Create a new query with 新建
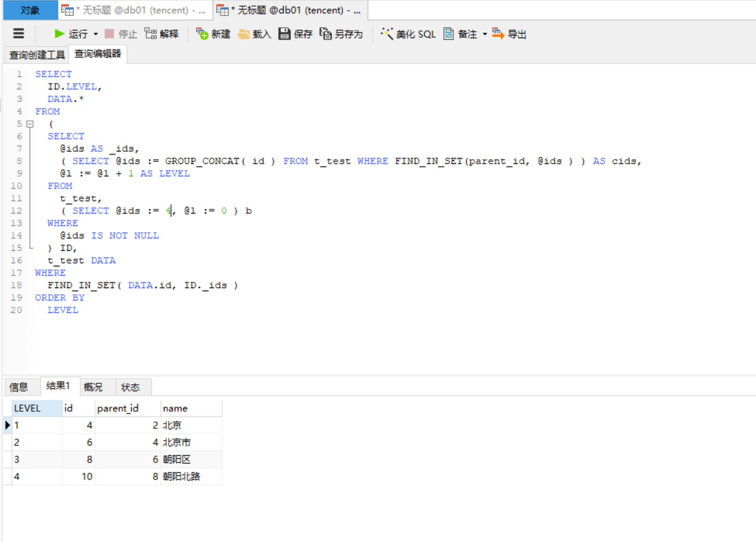756x542 pixels. tap(213, 34)
